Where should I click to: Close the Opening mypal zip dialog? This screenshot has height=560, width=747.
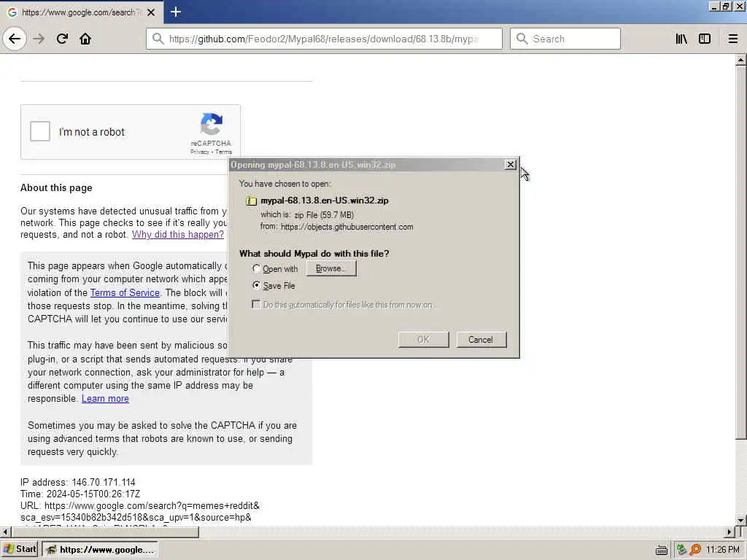click(x=510, y=164)
